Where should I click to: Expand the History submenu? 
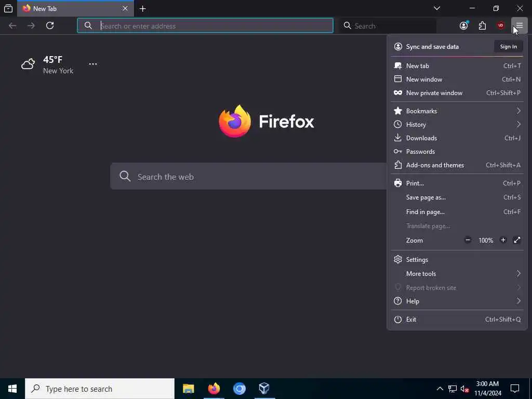[x=457, y=125]
